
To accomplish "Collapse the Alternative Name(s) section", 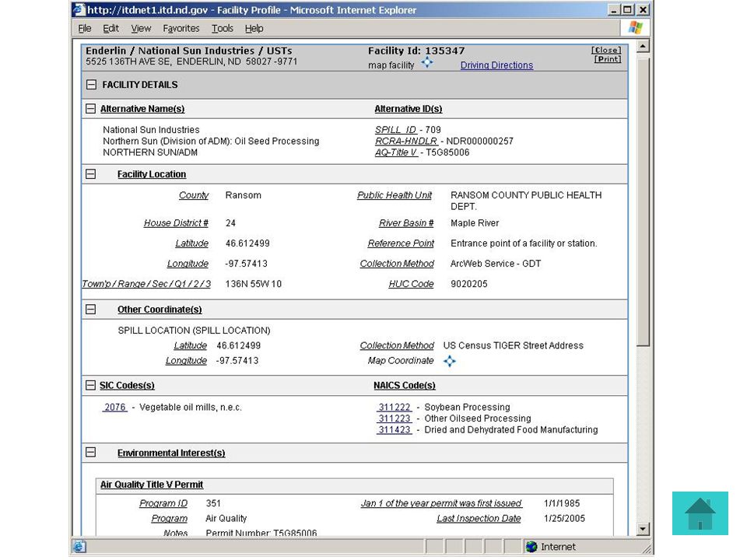I will pos(90,109).
